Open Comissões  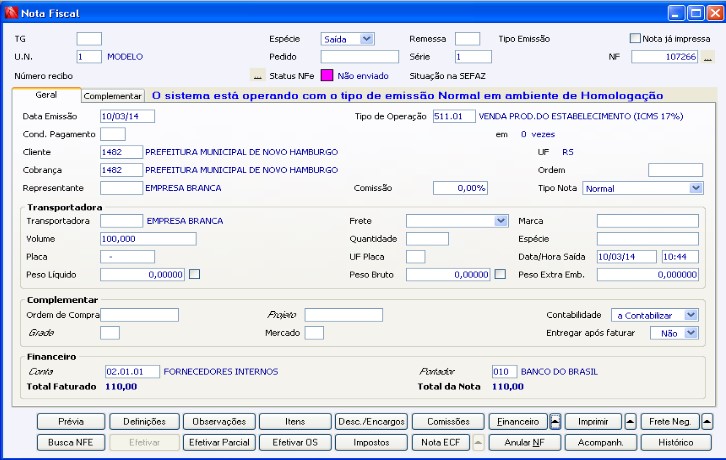[448, 422]
